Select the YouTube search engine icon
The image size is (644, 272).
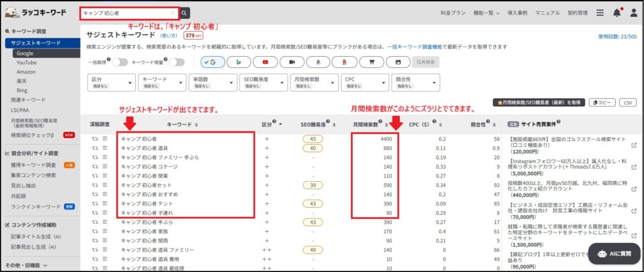tap(265, 62)
